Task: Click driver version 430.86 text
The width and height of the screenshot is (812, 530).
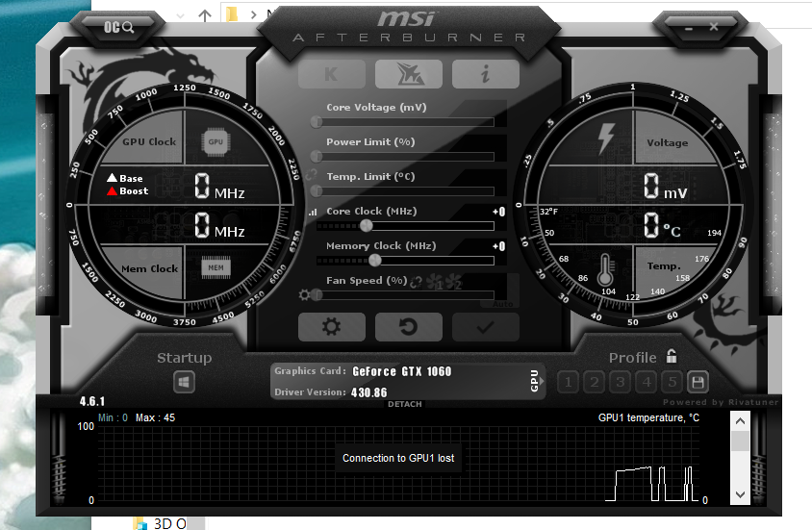Action: coord(368,392)
